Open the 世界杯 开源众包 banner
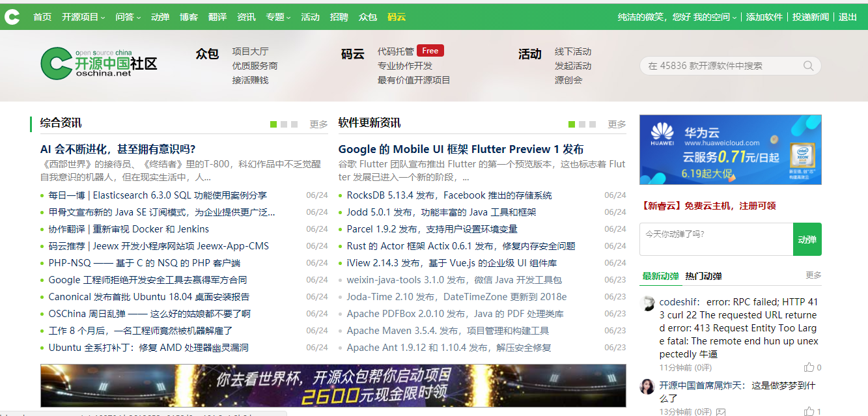This screenshot has height=416, width=868. 333,385
